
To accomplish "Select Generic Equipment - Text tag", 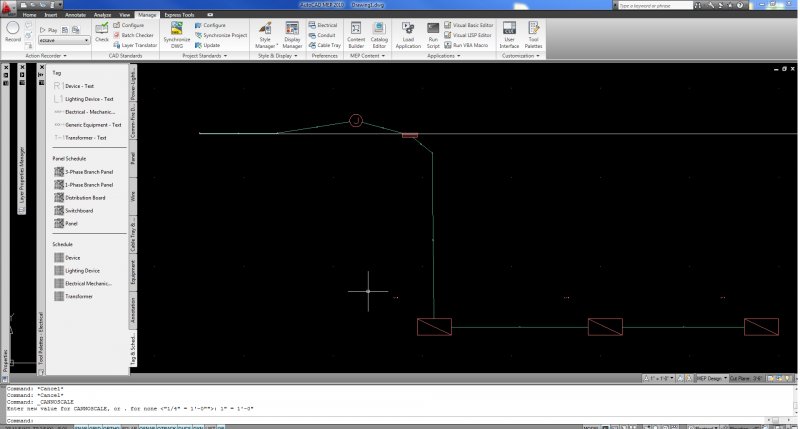I will click(88, 124).
